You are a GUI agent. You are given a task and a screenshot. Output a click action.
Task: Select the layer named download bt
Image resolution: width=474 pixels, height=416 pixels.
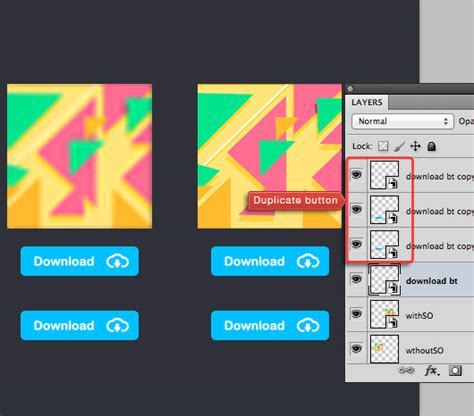click(x=431, y=281)
